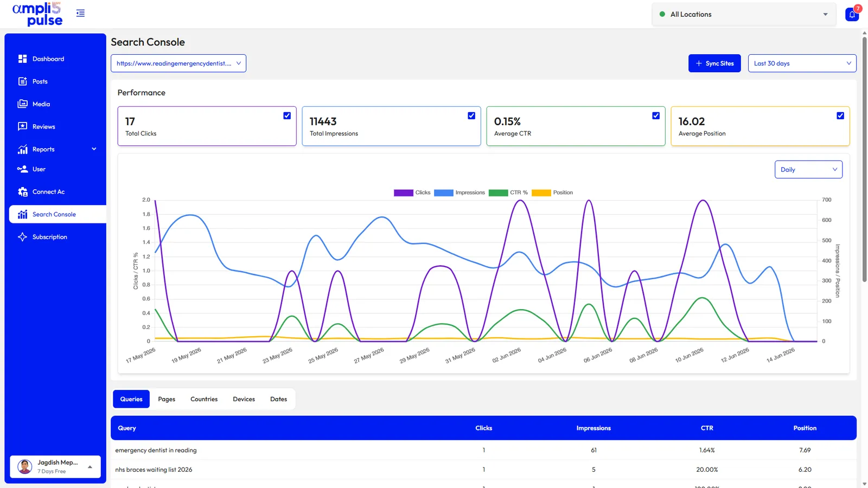Sort table by Impressions column header
This screenshot has height=488, width=868.
click(x=593, y=428)
